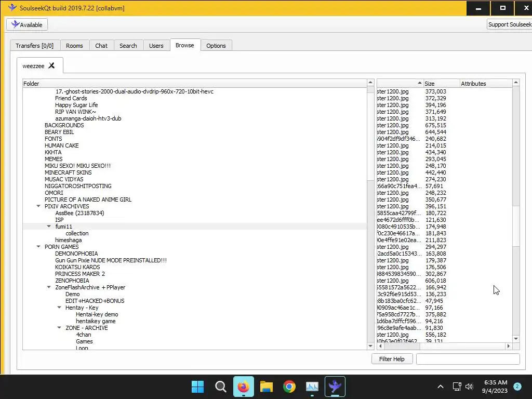
Task: Switch to the Options tab
Action: (x=216, y=46)
